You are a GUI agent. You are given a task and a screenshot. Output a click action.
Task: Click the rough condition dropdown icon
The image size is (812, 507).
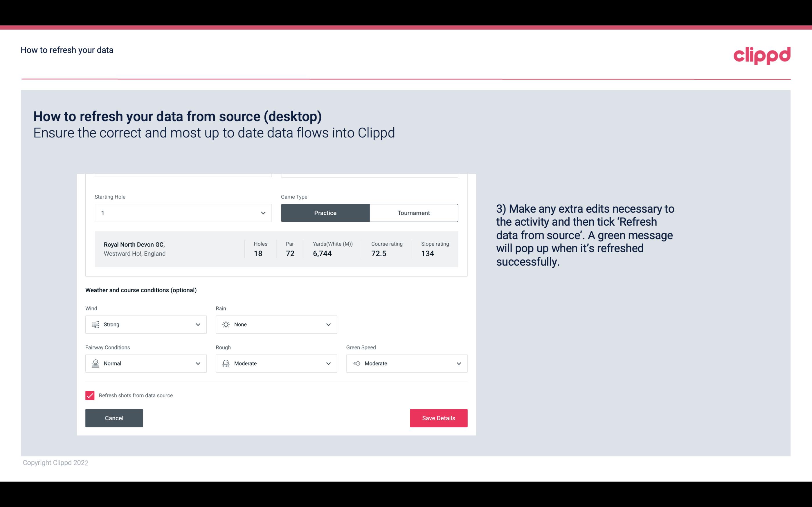328,363
